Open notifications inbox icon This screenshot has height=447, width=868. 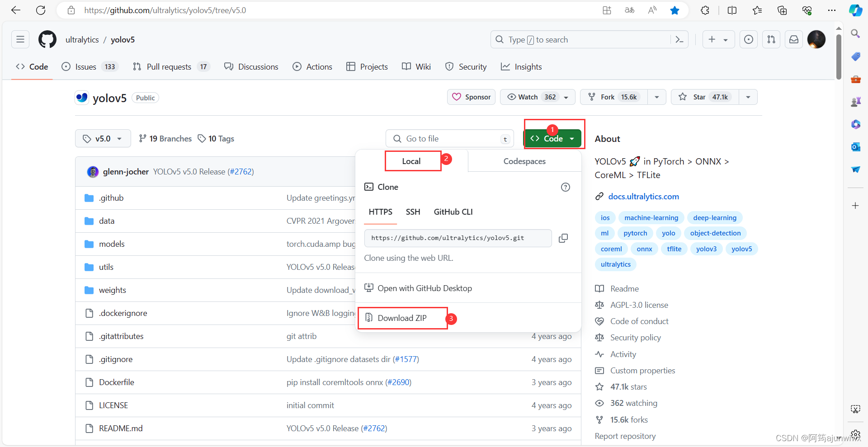click(x=794, y=39)
